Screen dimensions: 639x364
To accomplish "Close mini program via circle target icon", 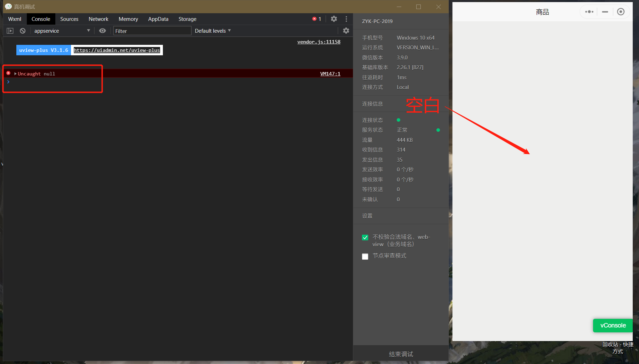I will click(621, 12).
